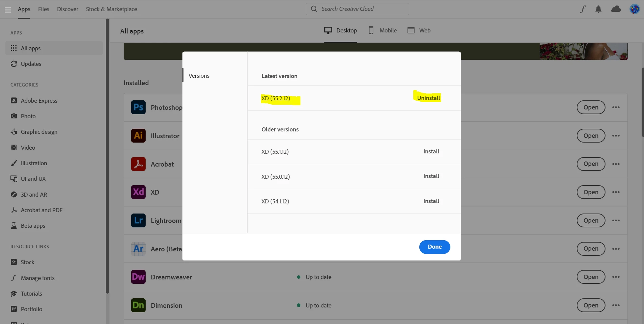
Task: Click the sidebar vertical scrollbar
Action: [x=107, y=156]
